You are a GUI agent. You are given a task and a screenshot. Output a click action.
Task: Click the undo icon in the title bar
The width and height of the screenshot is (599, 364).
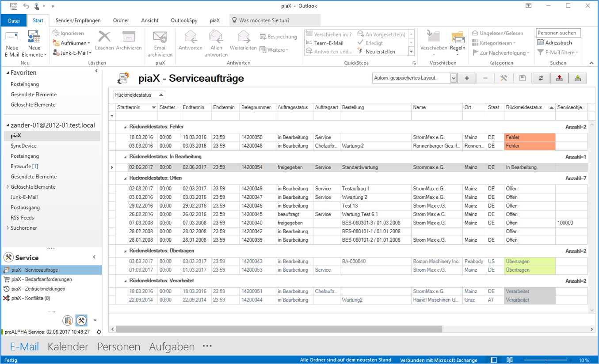(26, 6)
